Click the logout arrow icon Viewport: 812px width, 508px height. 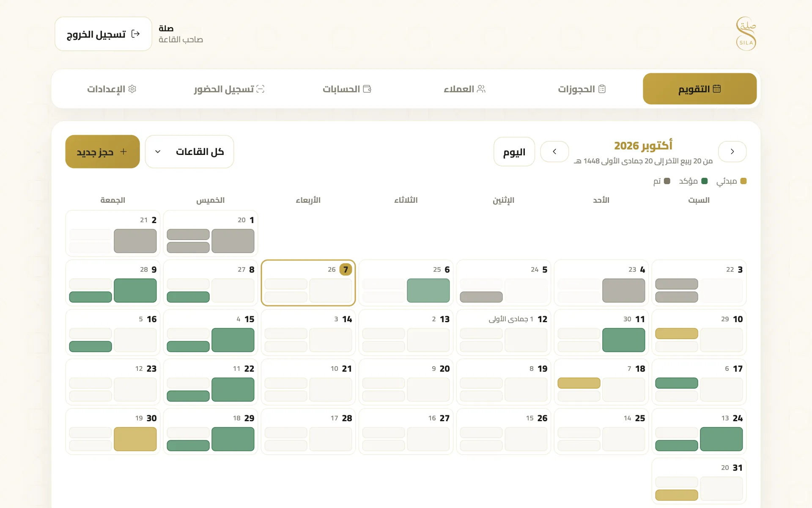click(135, 34)
